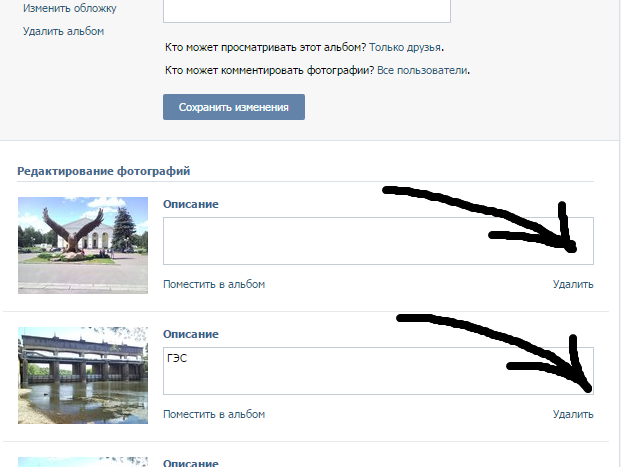Click the Редактирование фотографий heading

pyautogui.click(x=103, y=171)
